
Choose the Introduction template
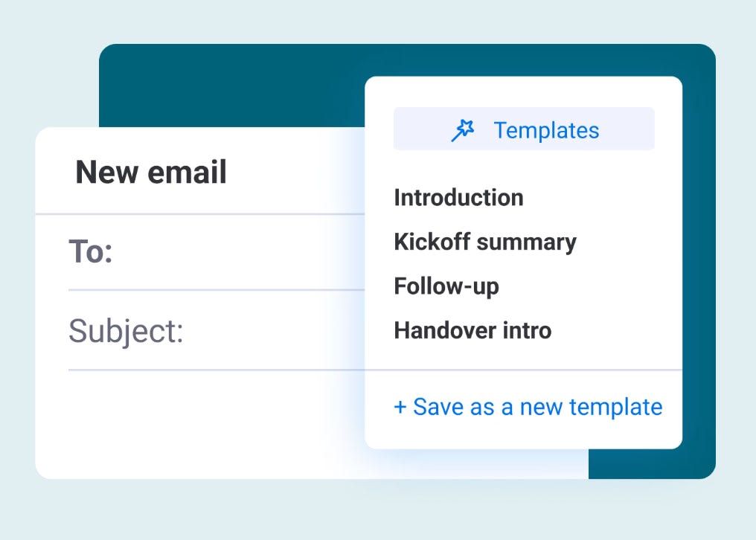tap(458, 198)
